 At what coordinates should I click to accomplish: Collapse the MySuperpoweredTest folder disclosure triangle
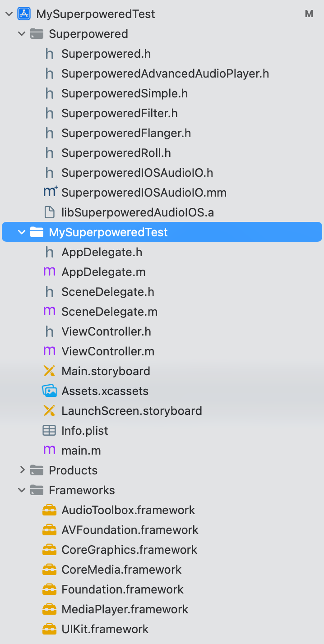pyautogui.click(x=22, y=232)
